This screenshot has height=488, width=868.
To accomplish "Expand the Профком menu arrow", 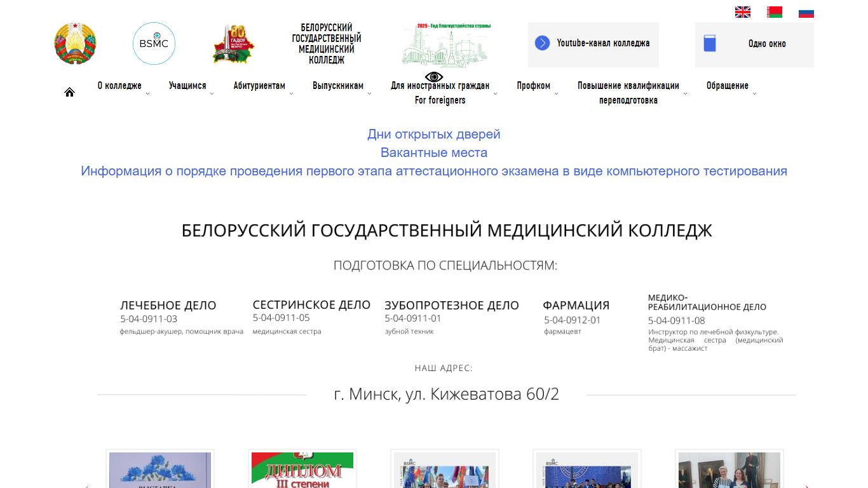I will pos(556,93).
